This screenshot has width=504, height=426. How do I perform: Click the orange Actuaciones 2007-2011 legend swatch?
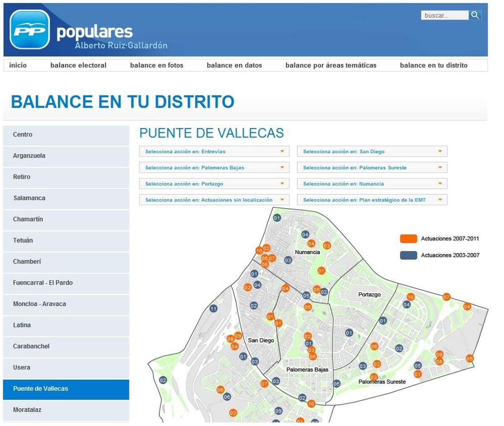click(408, 239)
